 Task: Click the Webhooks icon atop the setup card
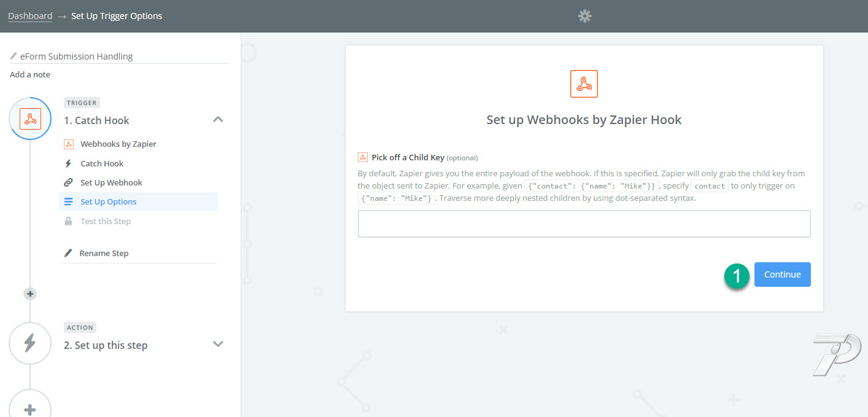584,84
